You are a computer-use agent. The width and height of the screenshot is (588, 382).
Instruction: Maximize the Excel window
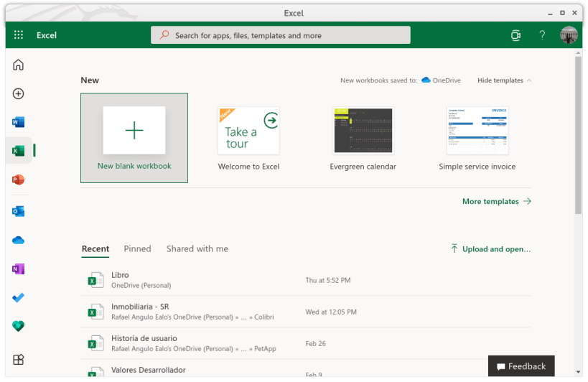[x=562, y=13]
